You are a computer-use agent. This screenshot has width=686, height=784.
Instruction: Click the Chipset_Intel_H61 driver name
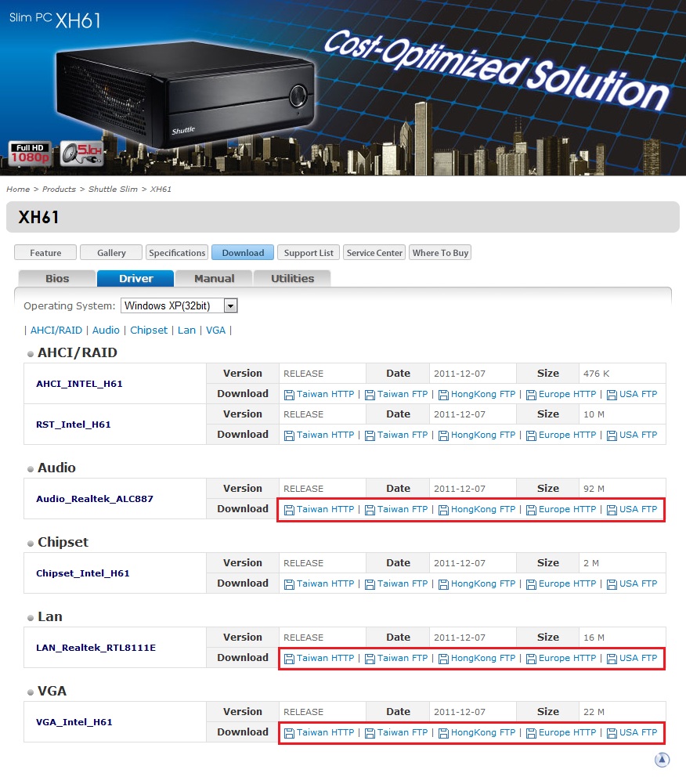[82, 573]
